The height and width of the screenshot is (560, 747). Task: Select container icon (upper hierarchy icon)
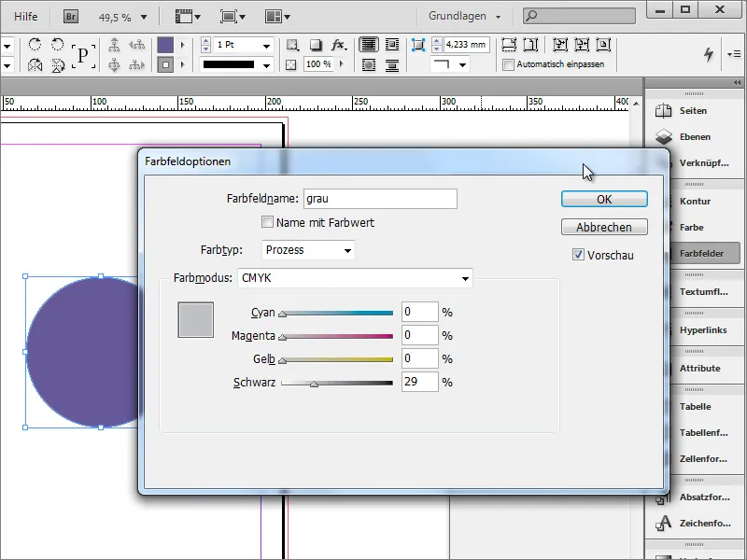[x=114, y=45]
